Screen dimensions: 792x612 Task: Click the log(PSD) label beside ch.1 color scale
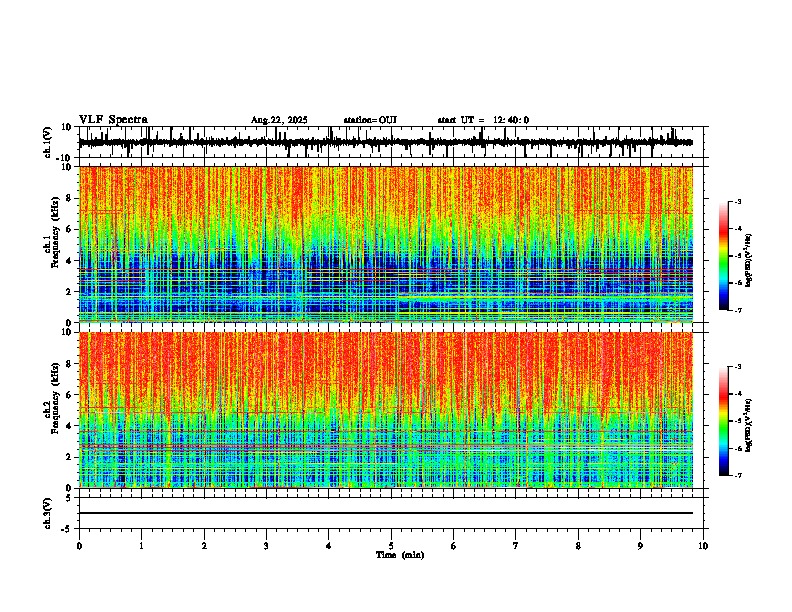pyautogui.click(x=750, y=260)
